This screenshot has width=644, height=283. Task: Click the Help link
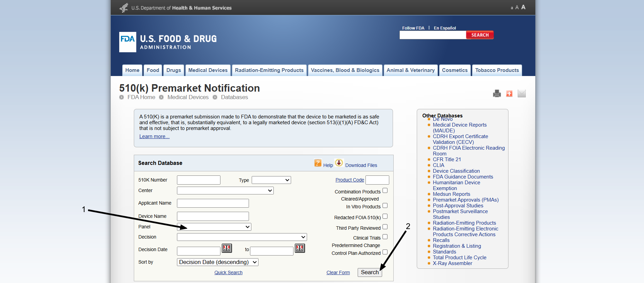point(328,165)
